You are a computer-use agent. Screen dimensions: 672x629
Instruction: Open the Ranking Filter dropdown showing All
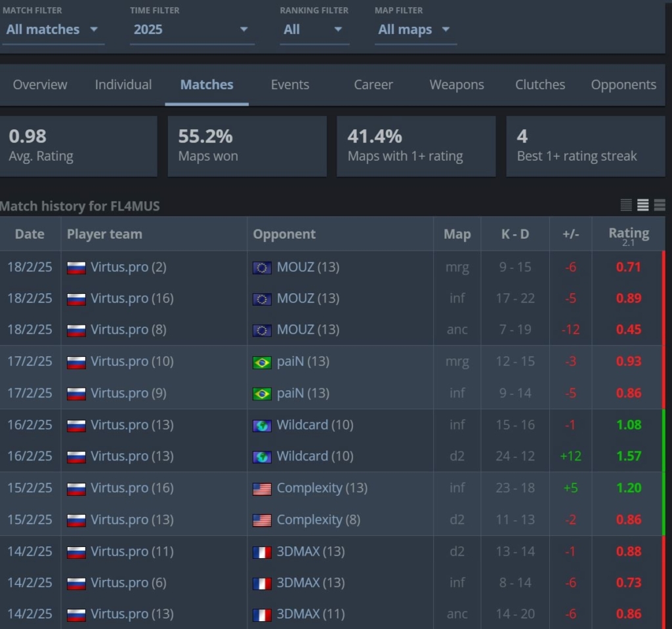click(x=314, y=30)
